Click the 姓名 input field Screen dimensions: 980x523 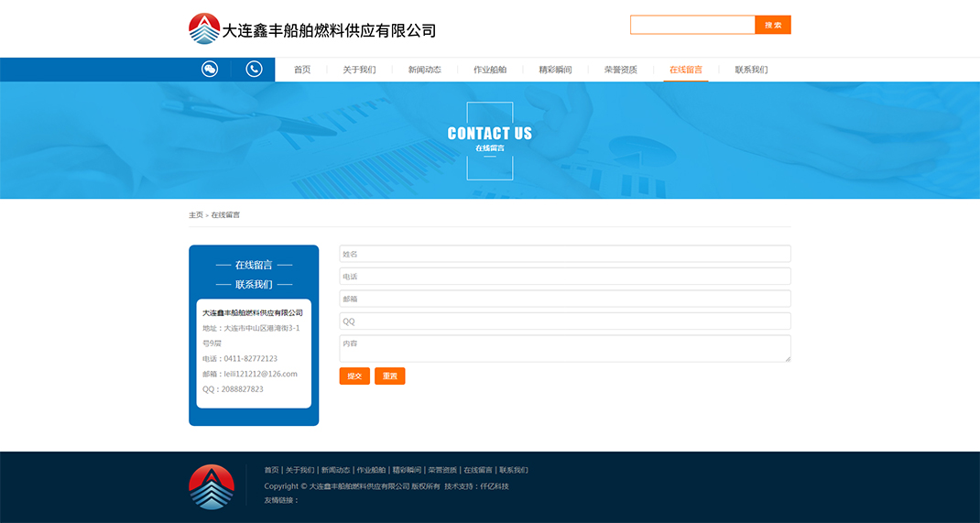pyautogui.click(x=564, y=254)
